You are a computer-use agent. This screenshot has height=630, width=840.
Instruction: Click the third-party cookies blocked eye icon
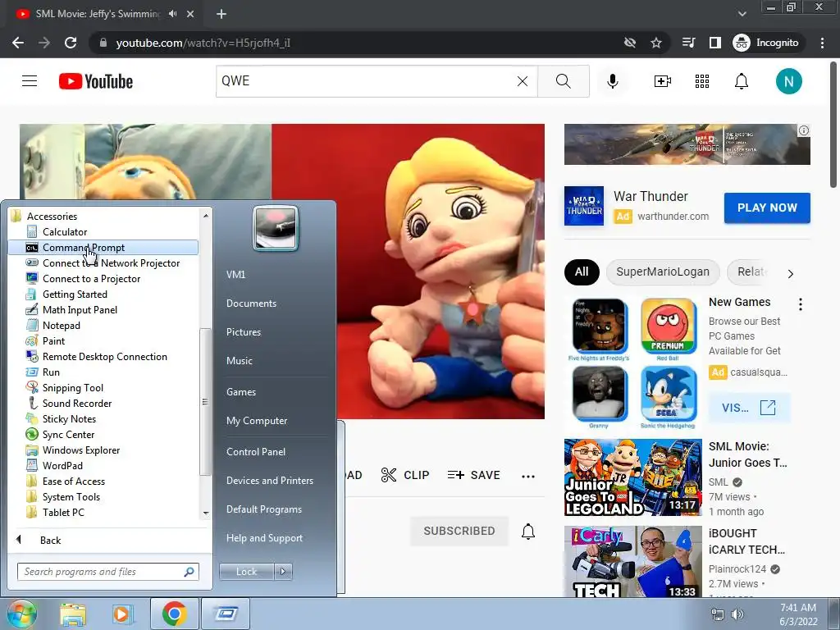pyautogui.click(x=630, y=43)
